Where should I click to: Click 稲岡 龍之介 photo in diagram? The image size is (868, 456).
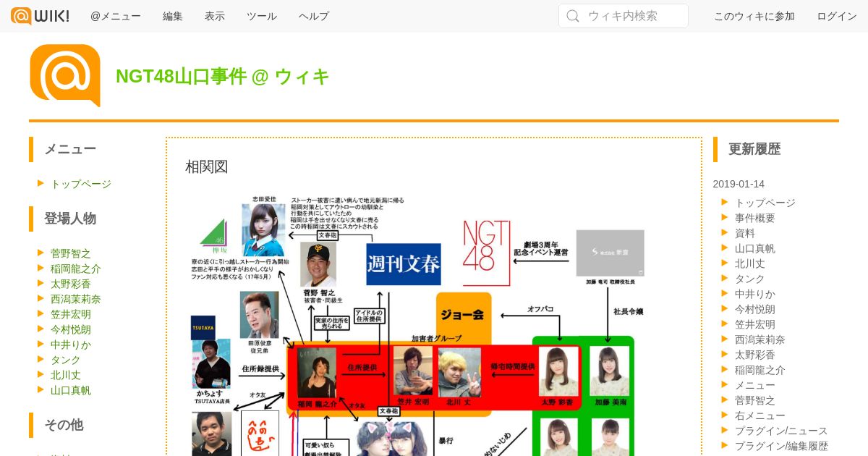(x=317, y=373)
